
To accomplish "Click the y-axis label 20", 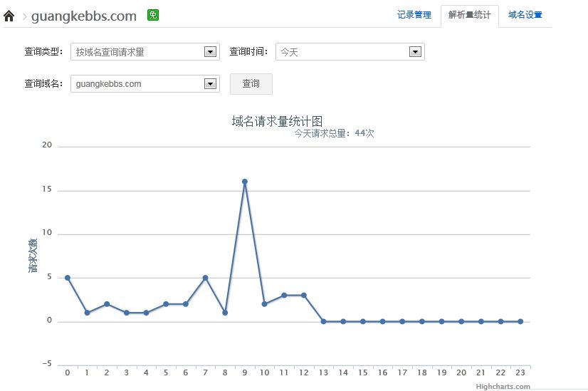I will coord(47,145).
